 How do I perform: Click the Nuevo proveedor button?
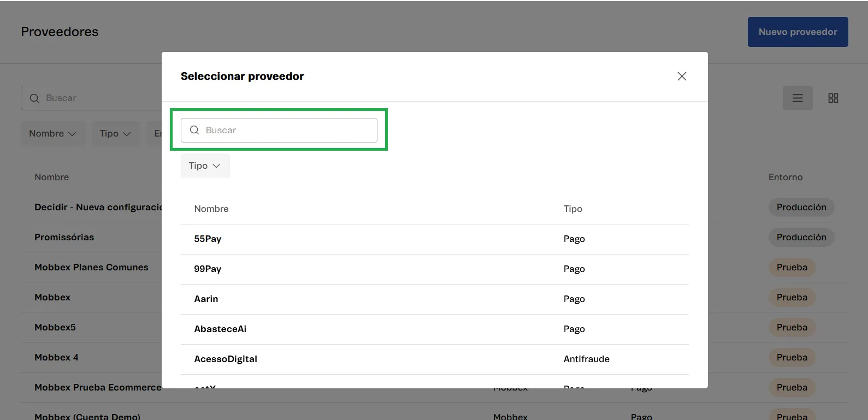798,32
